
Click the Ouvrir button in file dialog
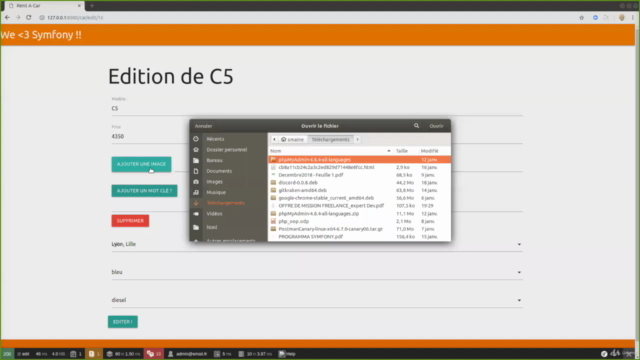pyautogui.click(x=436, y=126)
